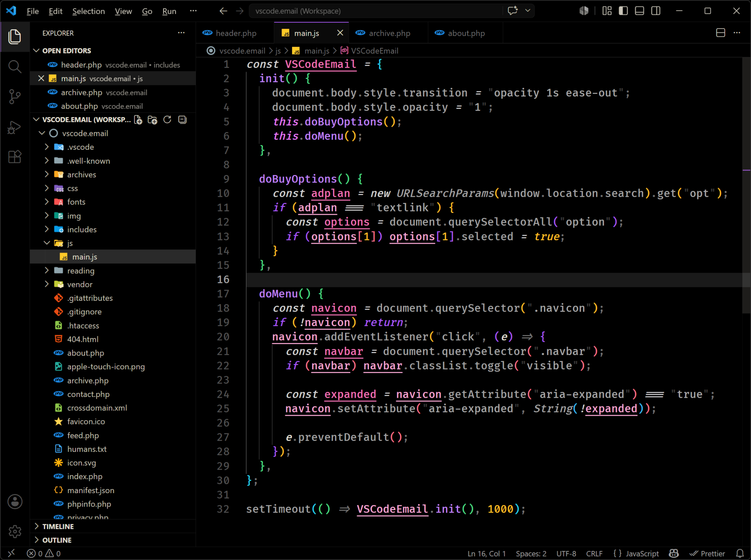Change encoding via UTF-8
Image resolution: width=751 pixels, height=560 pixels.
pyautogui.click(x=566, y=554)
